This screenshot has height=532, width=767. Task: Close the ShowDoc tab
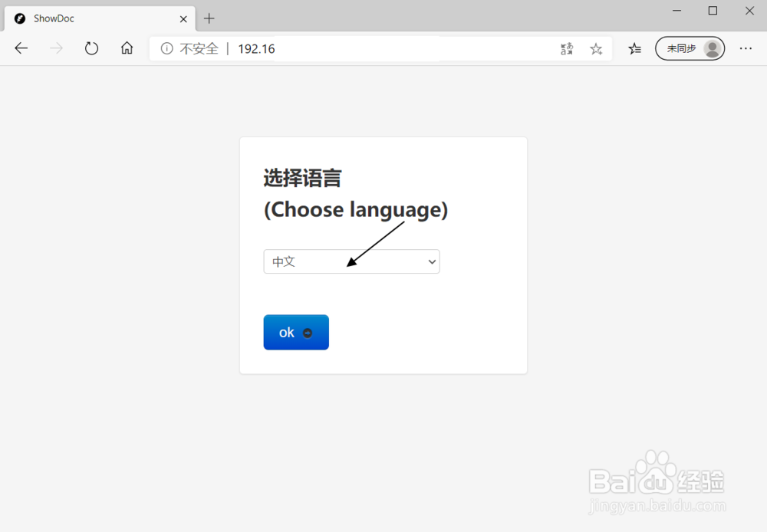click(183, 19)
